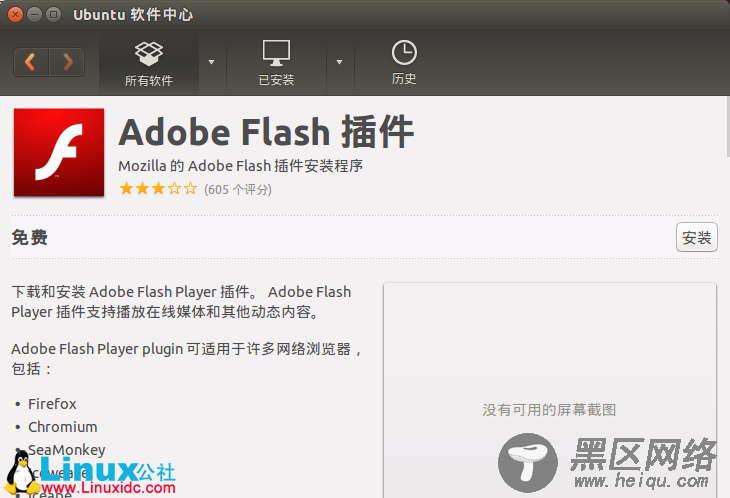The height and width of the screenshot is (498, 730).
Task: Expand the 已安装 dropdown arrow
Action: coord(339,62)
